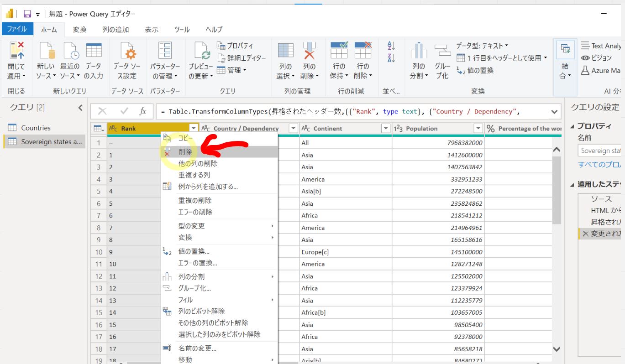This screenshot has width=625, height=364.
Task: Click the Enter Data (データの入力) icon
Action: 94,50
